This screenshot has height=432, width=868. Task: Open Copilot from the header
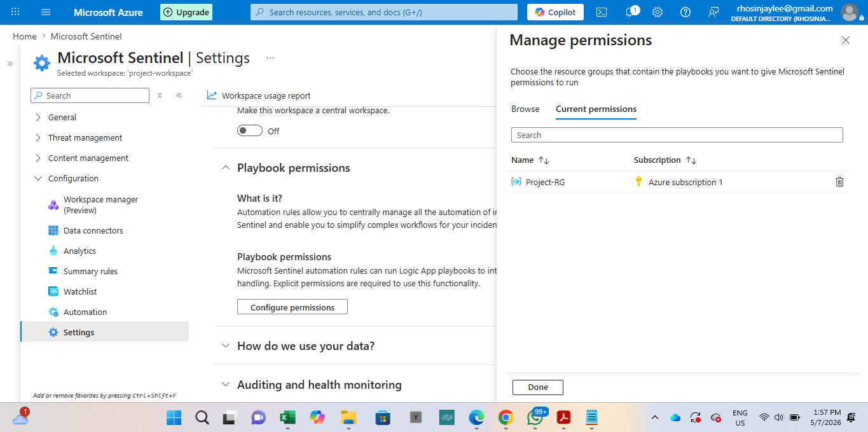556,12
